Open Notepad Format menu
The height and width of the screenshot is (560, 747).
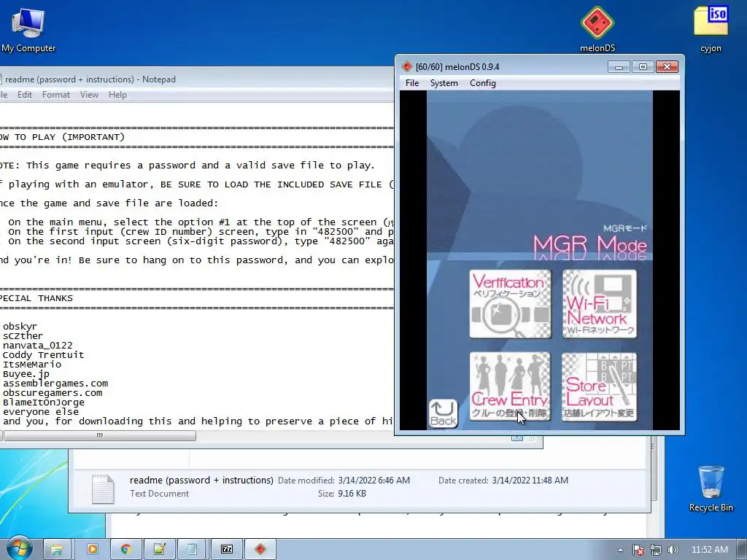[x=55, y=95]
